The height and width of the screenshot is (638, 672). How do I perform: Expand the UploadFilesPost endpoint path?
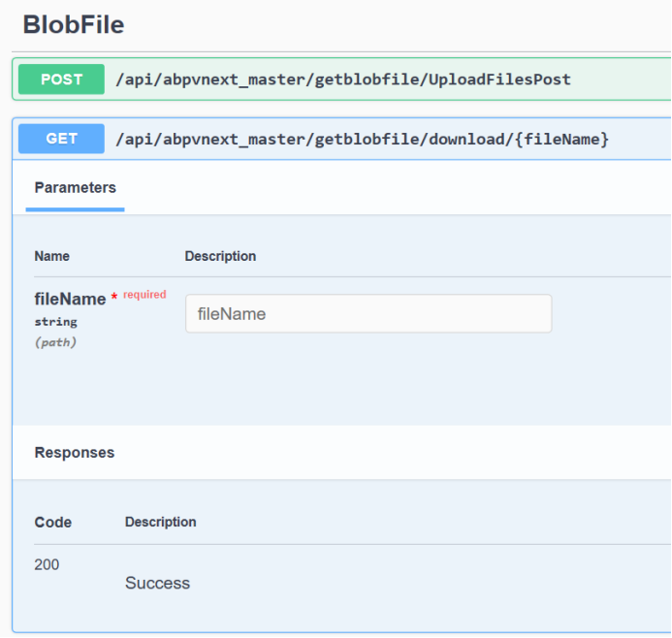(343, 80)
